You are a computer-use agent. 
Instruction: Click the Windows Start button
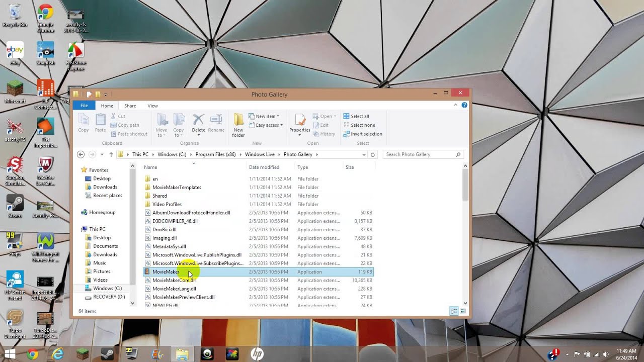tap(10, 354)
